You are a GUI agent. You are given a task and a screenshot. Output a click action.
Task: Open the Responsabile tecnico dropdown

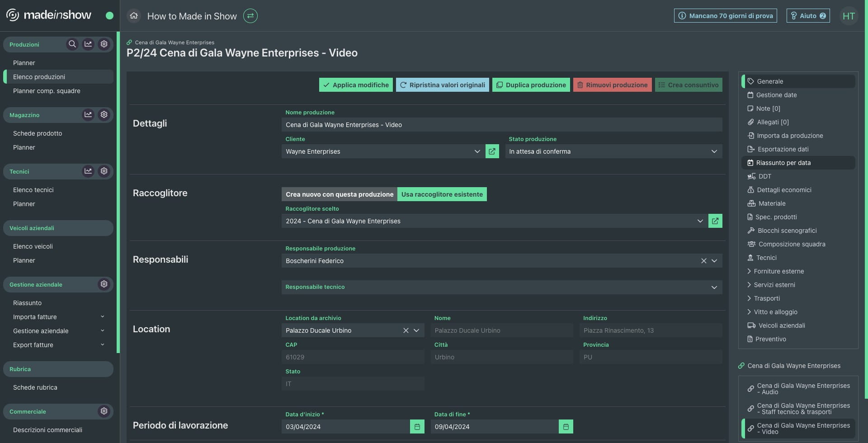[x=502, y=287]
